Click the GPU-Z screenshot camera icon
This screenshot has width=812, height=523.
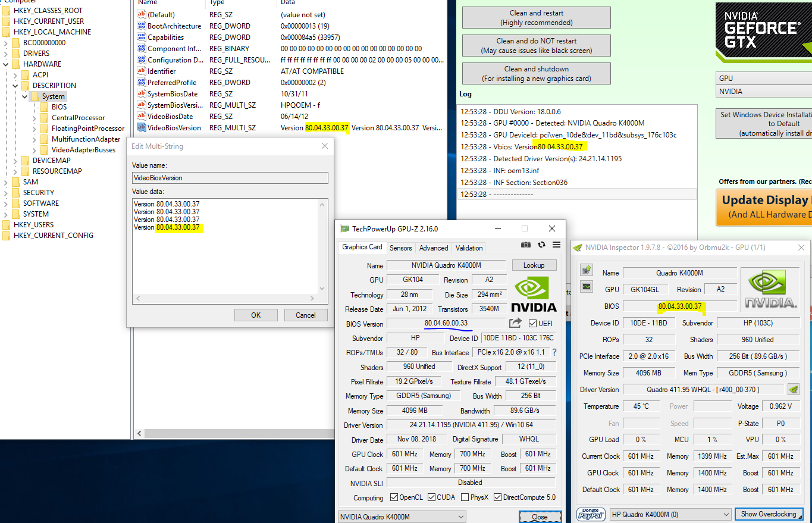click(526, 245)
